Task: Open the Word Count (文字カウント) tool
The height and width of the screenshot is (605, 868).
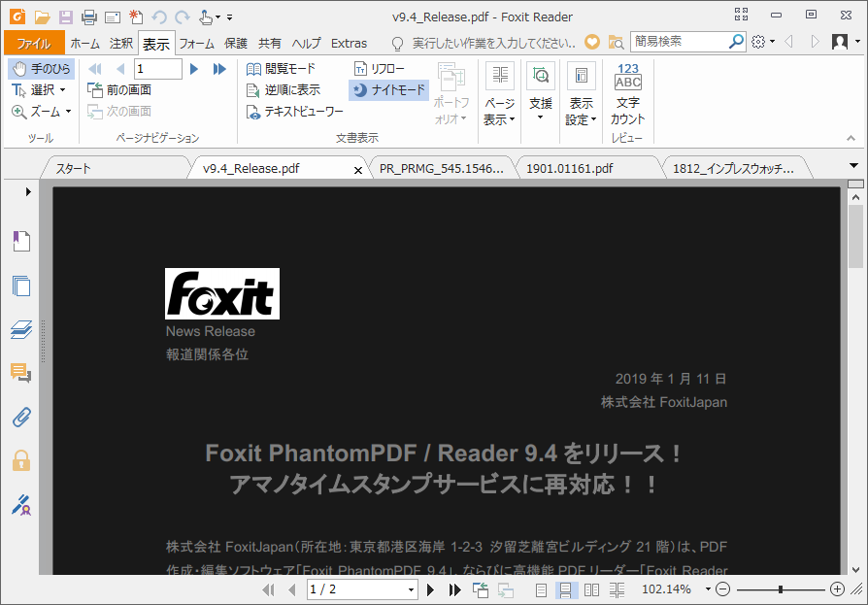Action: (628, 94)
